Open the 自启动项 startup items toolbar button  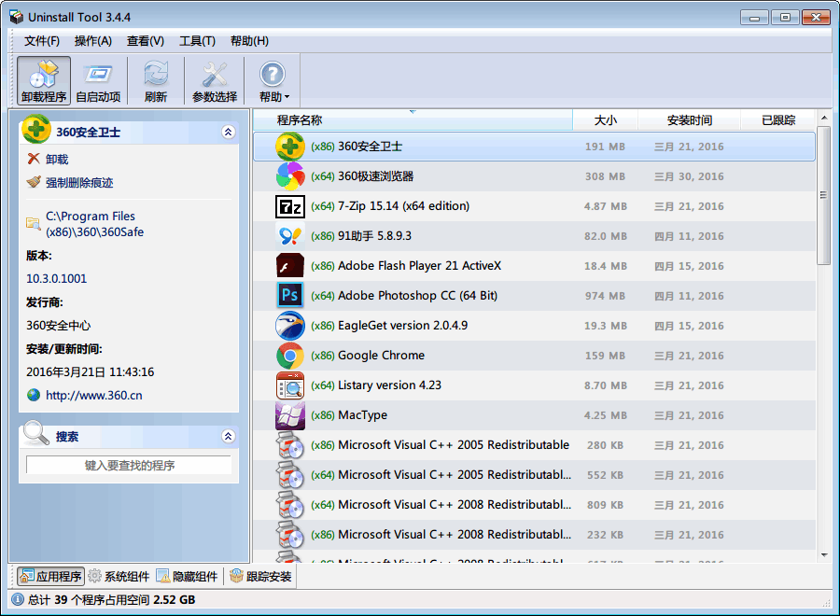point(99,81)
